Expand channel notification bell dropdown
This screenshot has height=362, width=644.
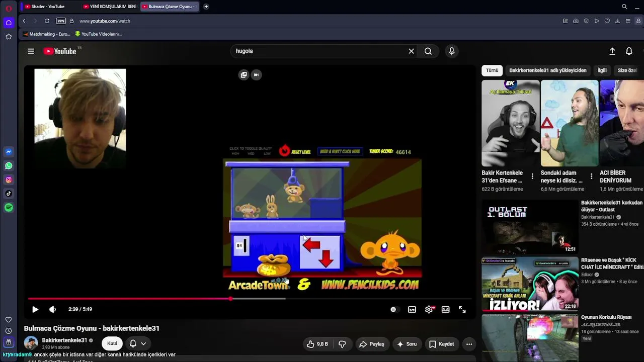138,344
